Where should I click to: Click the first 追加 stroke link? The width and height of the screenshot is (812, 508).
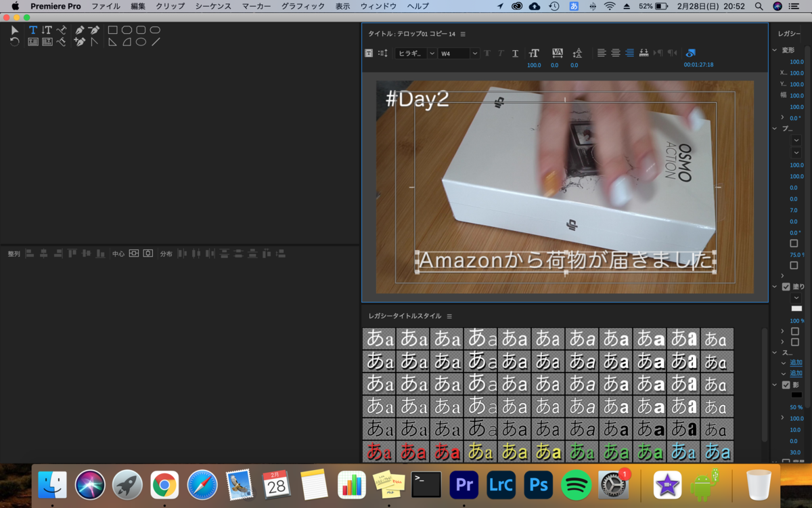tap(796, 363)
